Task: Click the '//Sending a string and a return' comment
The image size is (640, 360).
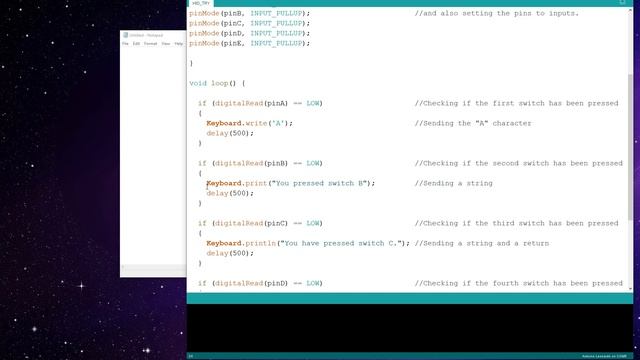Action: (x=482, y=243)
